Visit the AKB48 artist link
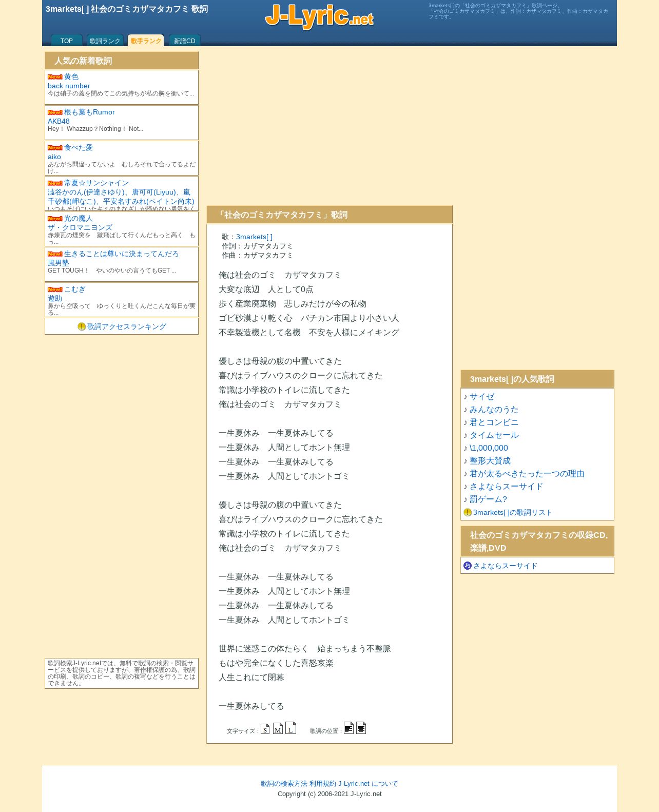Screen dimensions: 659x812 pyautogui.click(x=59, y=121)
